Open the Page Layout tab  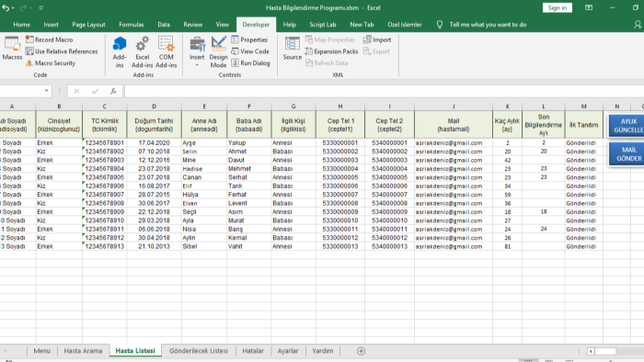tap(88, 25)
